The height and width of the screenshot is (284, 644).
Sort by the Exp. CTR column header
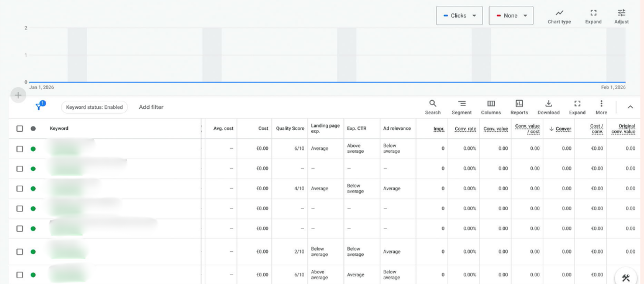[357, 129]
